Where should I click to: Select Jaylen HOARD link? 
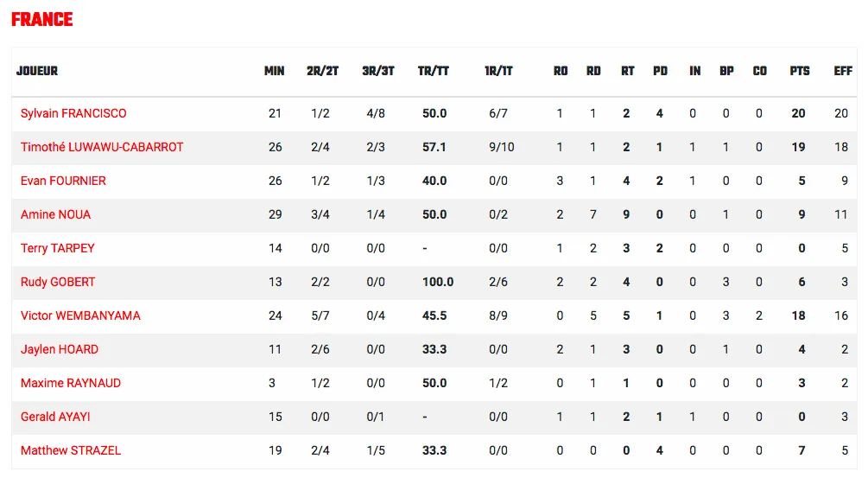click(x=60, y=350)
